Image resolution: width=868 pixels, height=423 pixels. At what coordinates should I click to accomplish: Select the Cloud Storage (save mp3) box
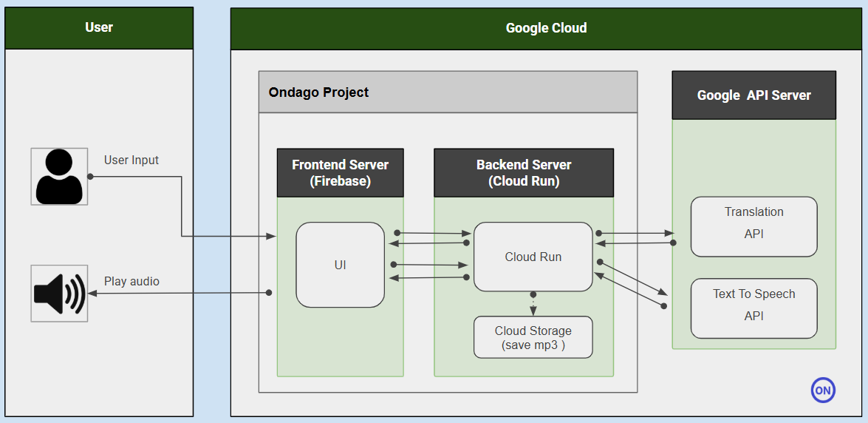click(x=533, y=337)
